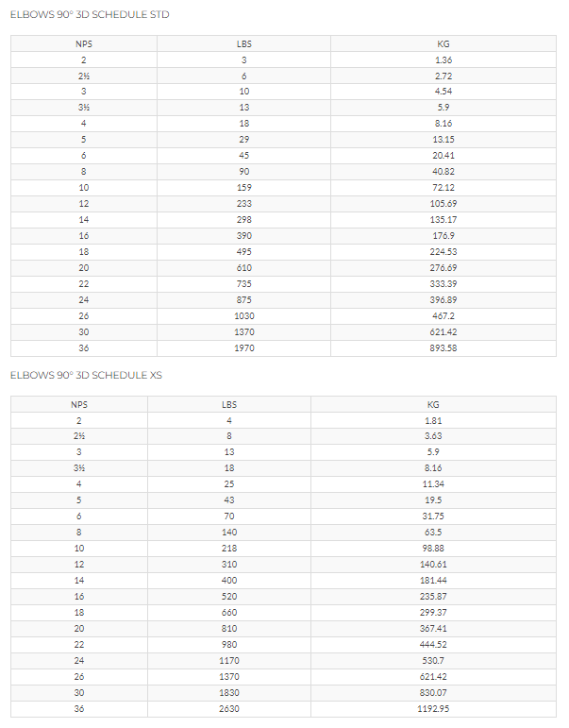This screenshot has height=728, width=569.
Task: Click the 159 LBS cell
Action: [244, 188]
